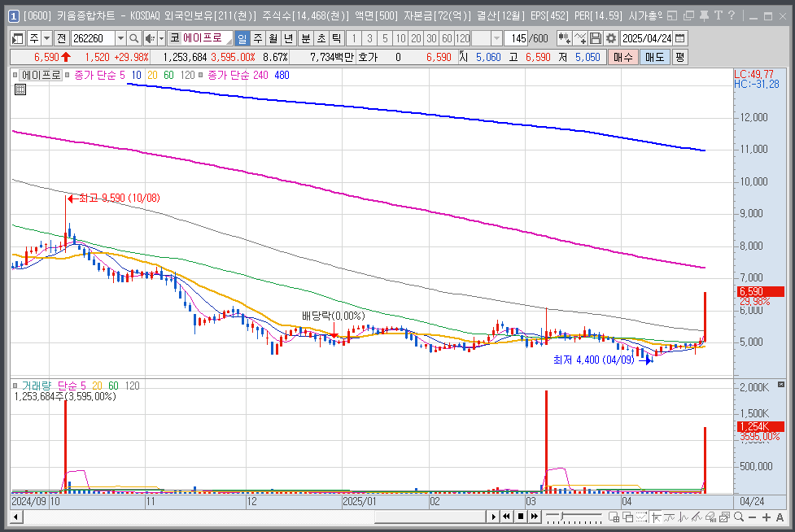Viewport: 795px width, 532px height.
Task: Click the bottom chart print icon
Action: 711,517
